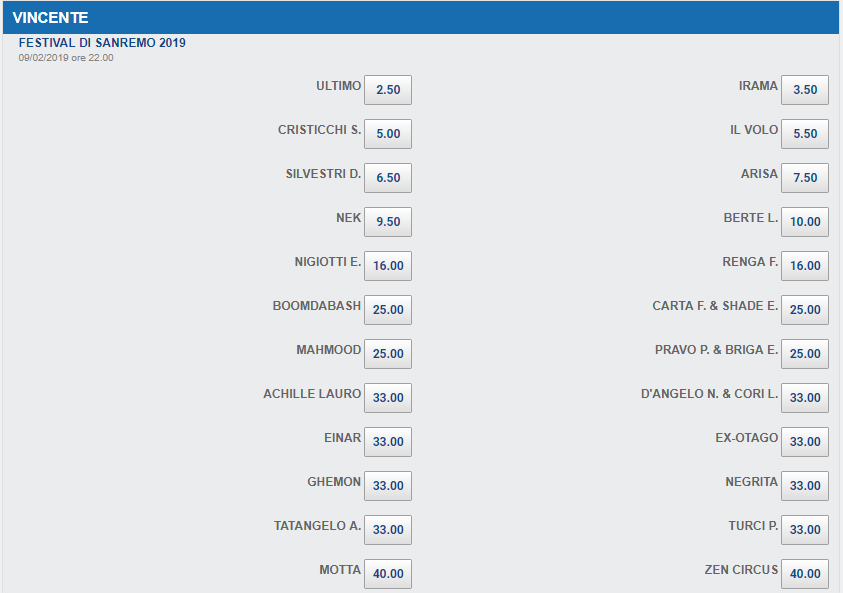843x593 pixels.
Task: Choose the 33.00 odds for GHEMON
Action: tap(388, 487)
